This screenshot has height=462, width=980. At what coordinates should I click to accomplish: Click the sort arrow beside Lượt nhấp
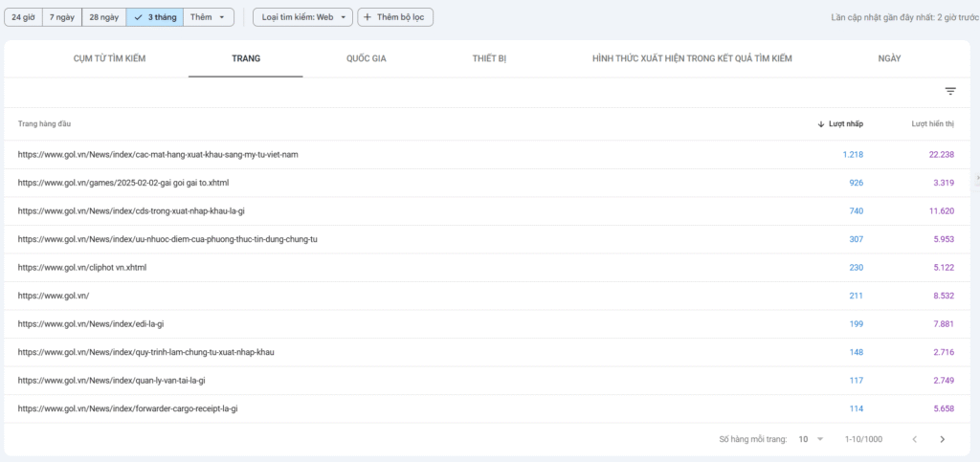coord(821,124)
